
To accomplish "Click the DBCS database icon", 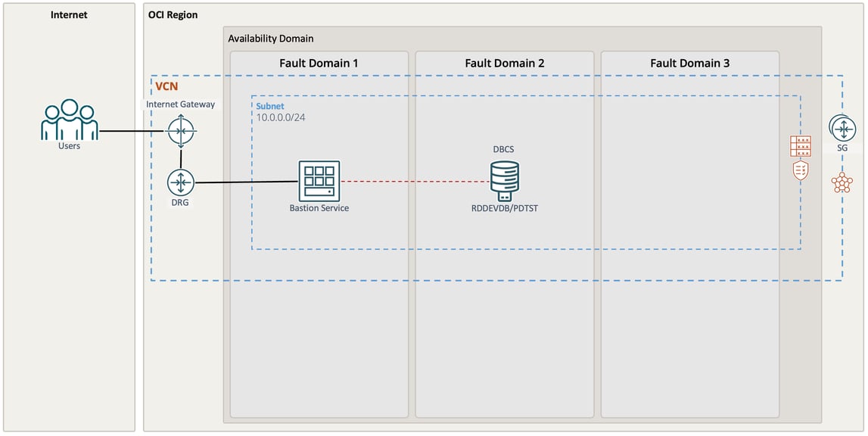I will 504,180.
